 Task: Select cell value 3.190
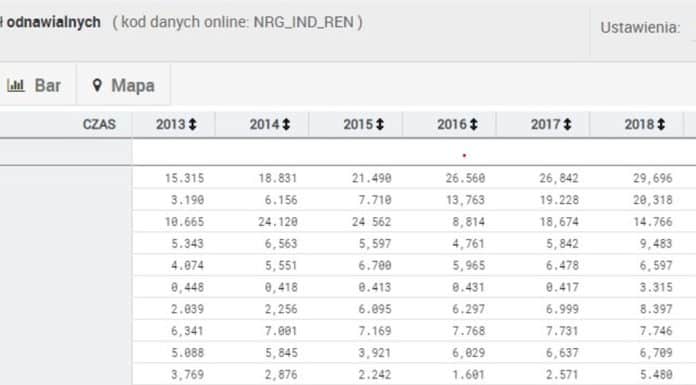pyautogui.click(x=188, y=200)
